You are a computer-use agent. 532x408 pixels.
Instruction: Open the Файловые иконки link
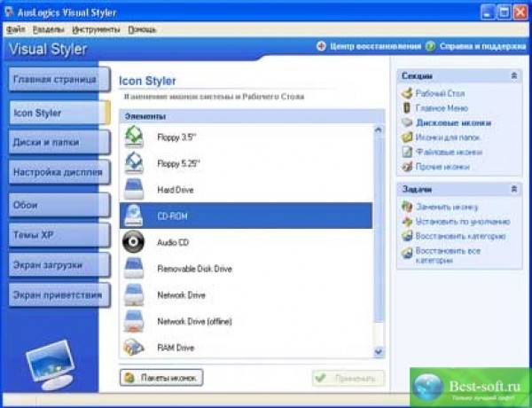[x=449, y=152]
